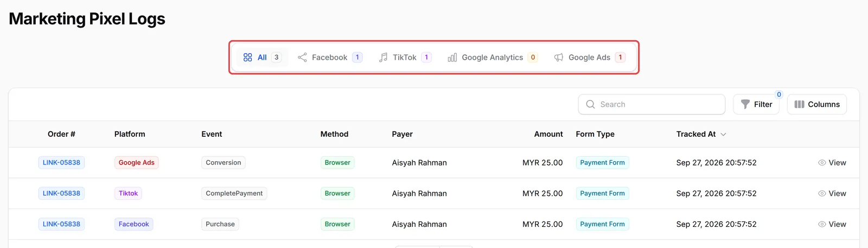868x248 pixels.
Task: Focus the Search input field
Action: [652, 104]
